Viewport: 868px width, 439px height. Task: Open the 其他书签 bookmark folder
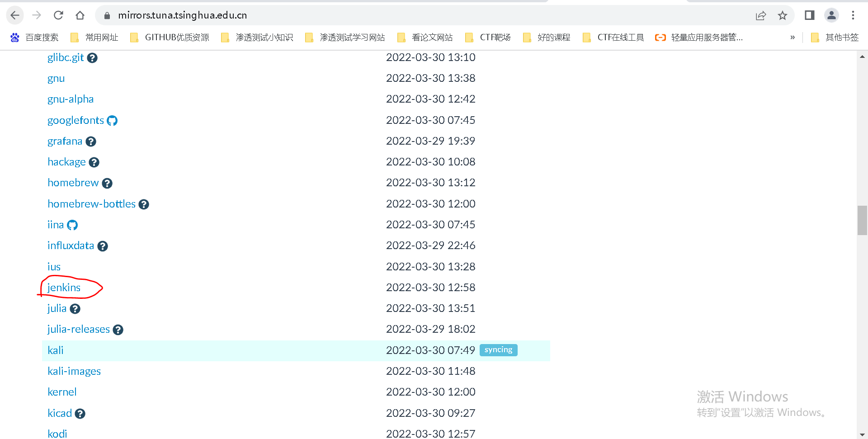(x=835, y=38)
